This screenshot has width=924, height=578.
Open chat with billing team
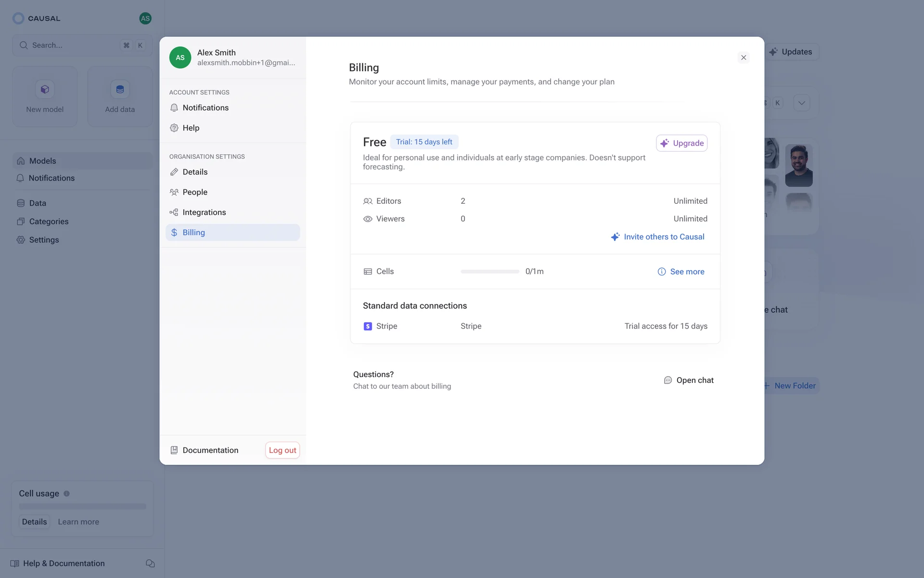(x=689, y=380)
